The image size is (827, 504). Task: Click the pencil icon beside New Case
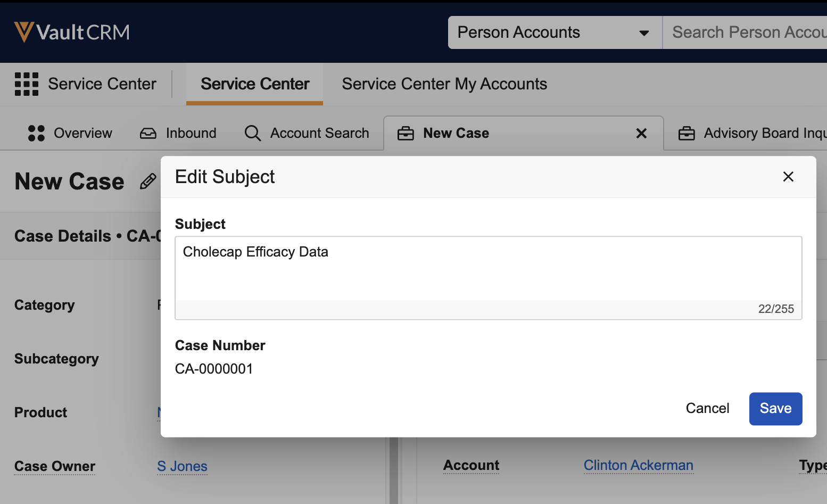tap(148, 181)
